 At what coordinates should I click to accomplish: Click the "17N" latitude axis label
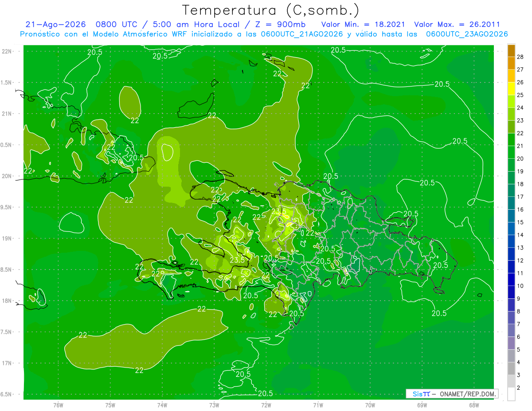(8, 363)
